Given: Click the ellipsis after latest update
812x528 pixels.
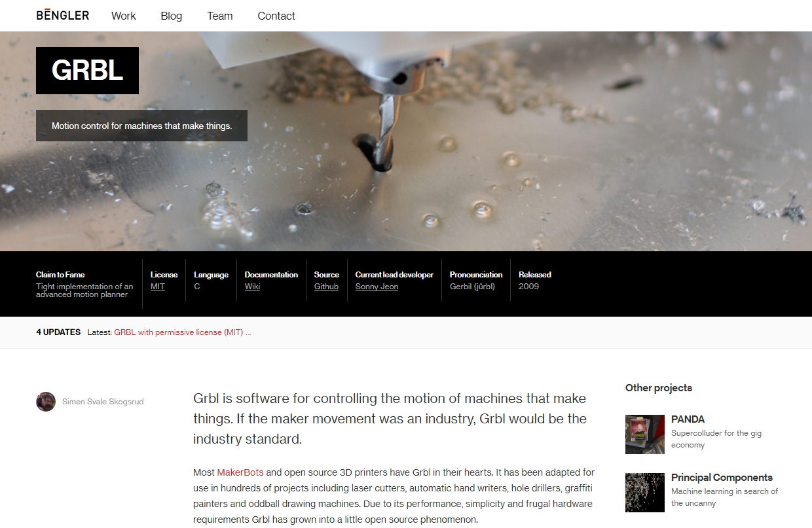Looking at the screenshot, I should (248, 332).
